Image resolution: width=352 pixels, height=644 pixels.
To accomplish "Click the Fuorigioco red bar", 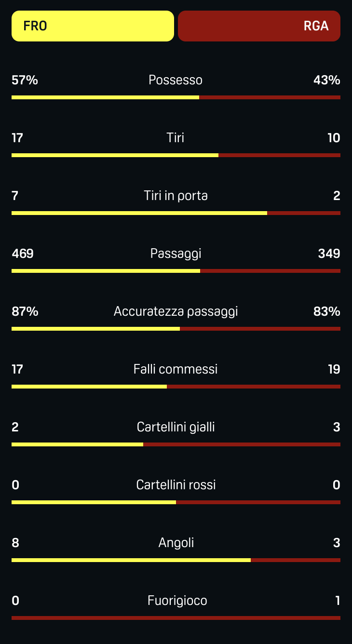I will [176, 618].
